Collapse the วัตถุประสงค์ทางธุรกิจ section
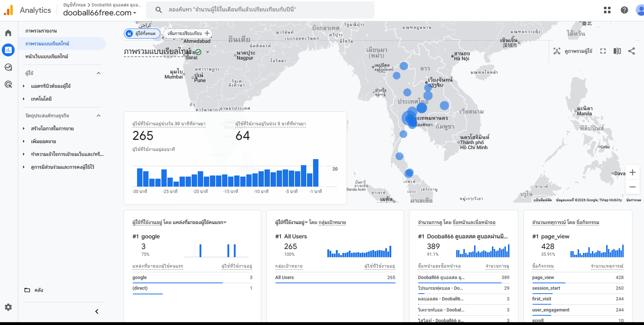 [99, 116]
